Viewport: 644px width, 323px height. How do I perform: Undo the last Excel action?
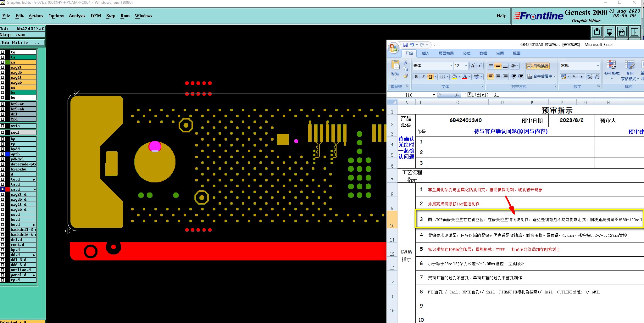pyautogui.click(x=412, y=45)
